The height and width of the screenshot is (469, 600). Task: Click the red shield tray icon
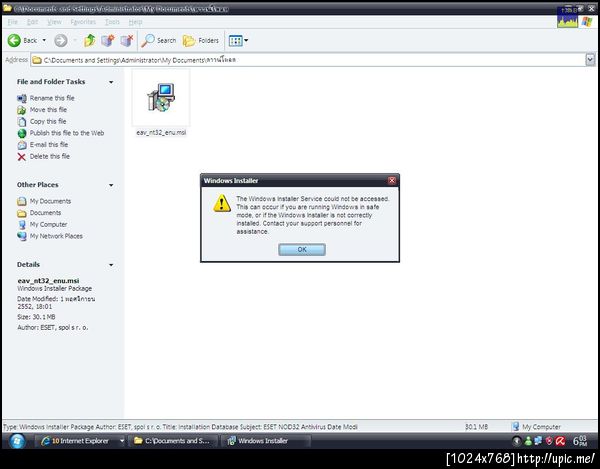coord(549,441)
